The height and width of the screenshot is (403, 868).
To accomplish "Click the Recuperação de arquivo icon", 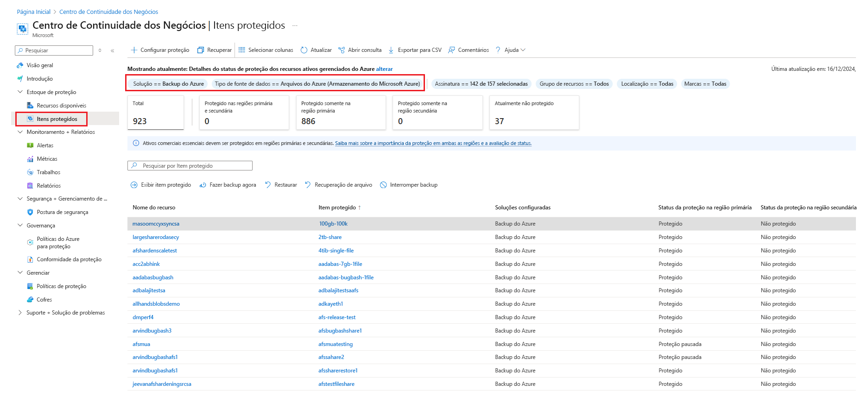I will [308, 185].
